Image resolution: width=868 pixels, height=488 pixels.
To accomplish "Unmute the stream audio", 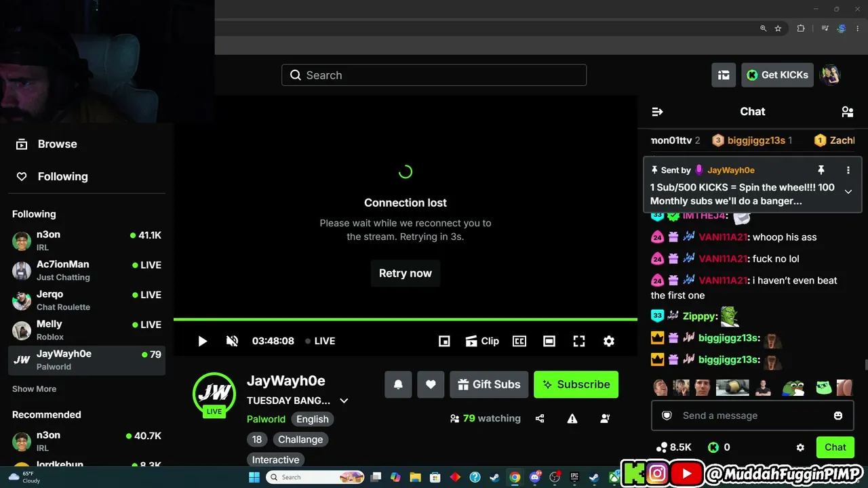I will [232, 341].
